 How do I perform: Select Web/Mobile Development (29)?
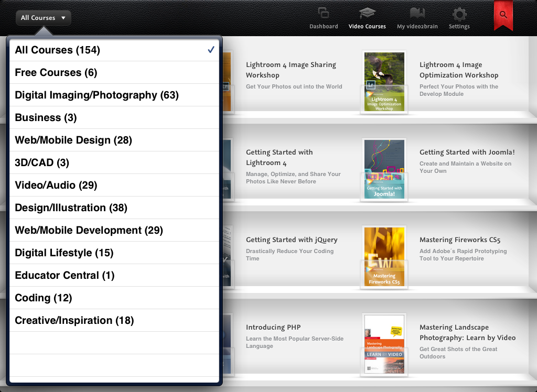pyautogui.click(x=114, y=231)
